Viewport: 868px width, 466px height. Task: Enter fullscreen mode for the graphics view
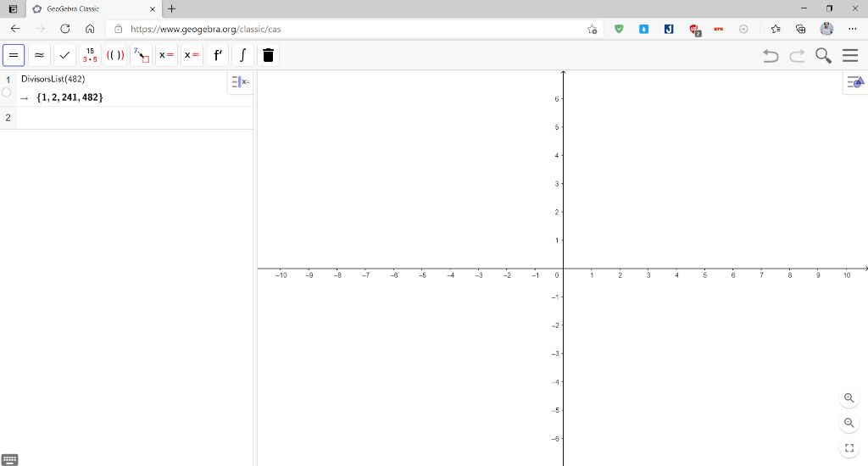849,447
